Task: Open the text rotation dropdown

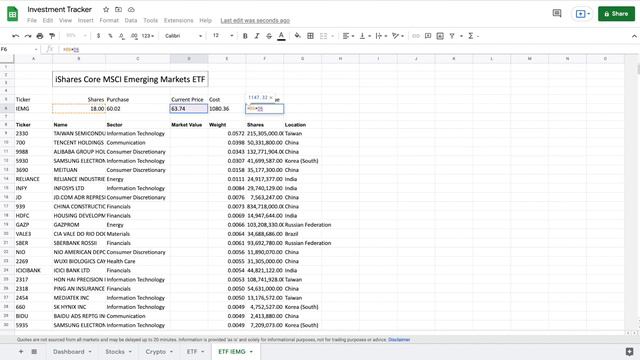Action: coord(398,36)
